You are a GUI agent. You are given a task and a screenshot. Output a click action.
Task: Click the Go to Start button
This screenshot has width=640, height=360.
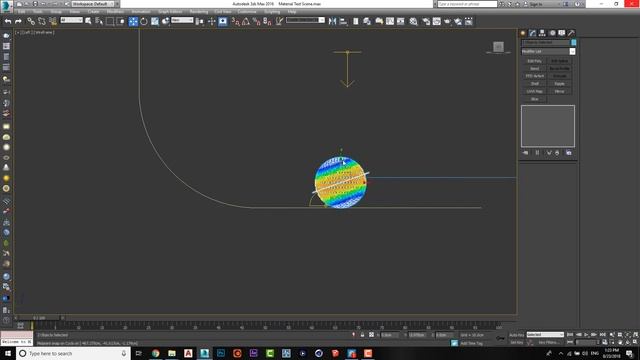[x=570, y=335]
